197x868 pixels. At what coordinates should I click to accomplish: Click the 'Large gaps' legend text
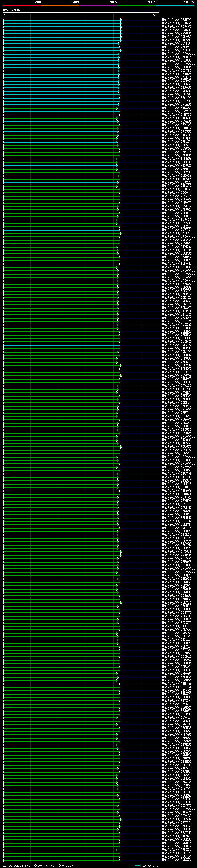point(13,865)
